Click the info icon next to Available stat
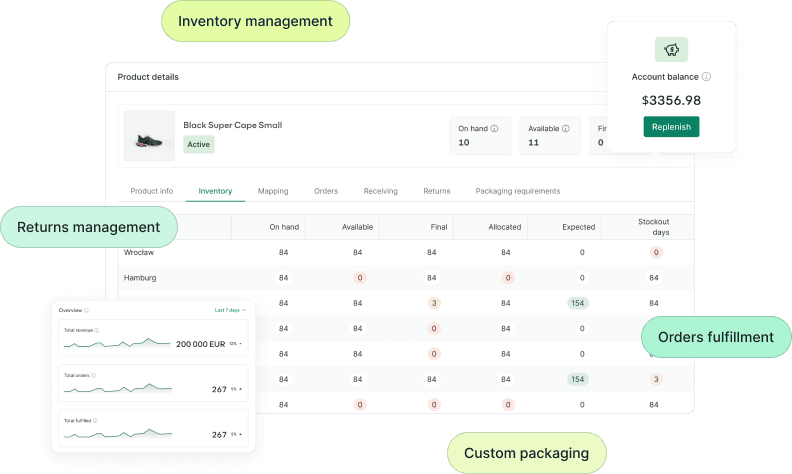This screenshot has width=792, height=474. tap(566, 128)
